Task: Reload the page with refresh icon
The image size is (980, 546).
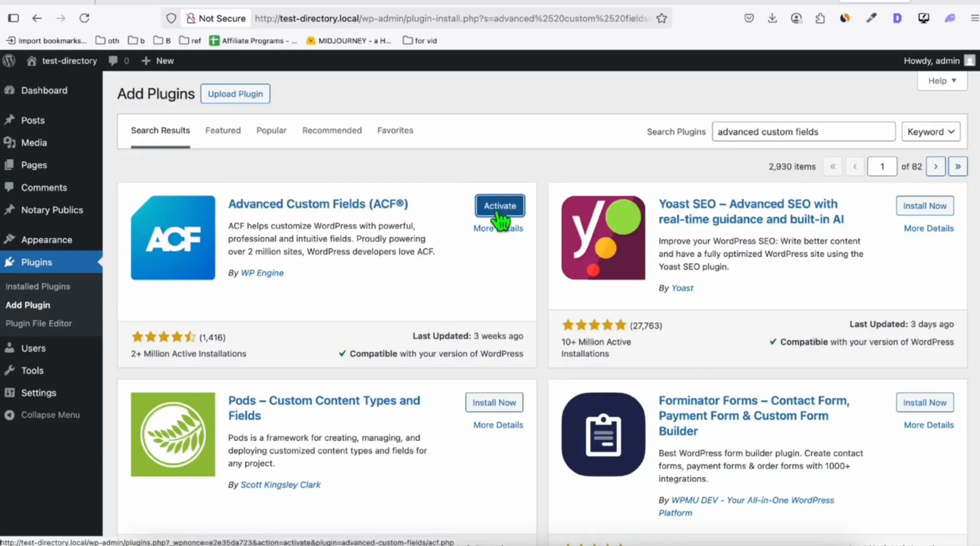Action: [x=85, y=18]
